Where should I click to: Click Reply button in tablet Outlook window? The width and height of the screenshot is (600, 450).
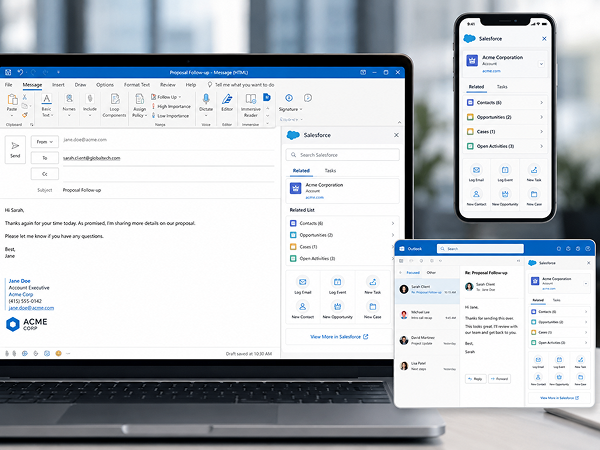point(476,379)
